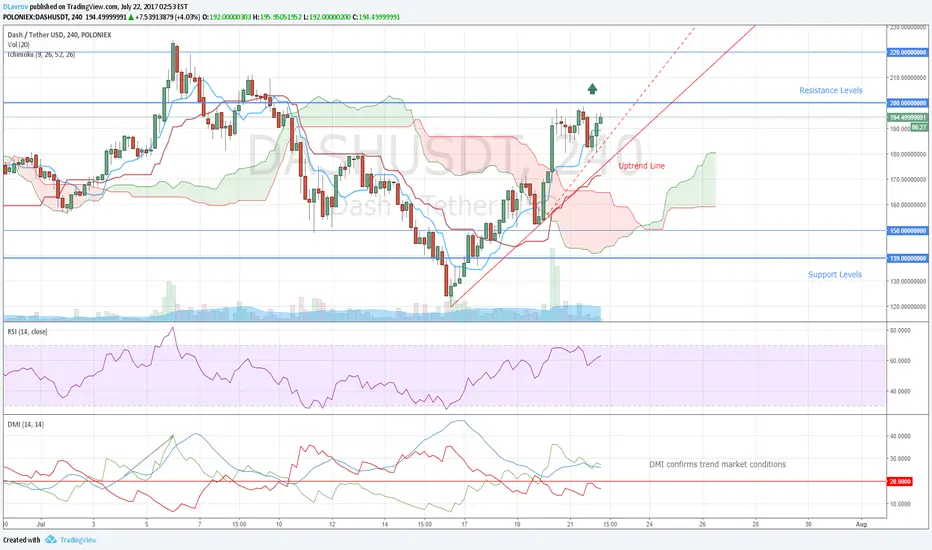Click the green candle countdown timer label
The width and height of the screenshot is (932, 550).
(919, 127)
